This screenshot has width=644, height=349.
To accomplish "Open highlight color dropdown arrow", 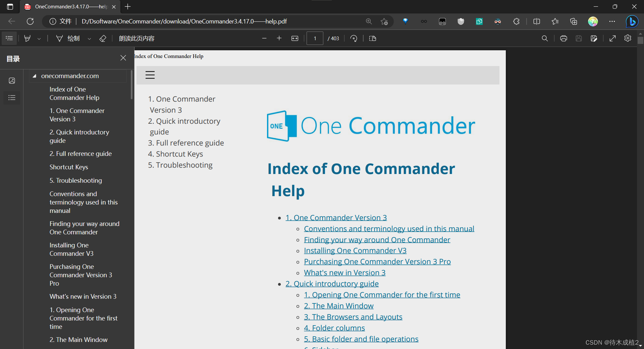I will (x=39, y=39).
